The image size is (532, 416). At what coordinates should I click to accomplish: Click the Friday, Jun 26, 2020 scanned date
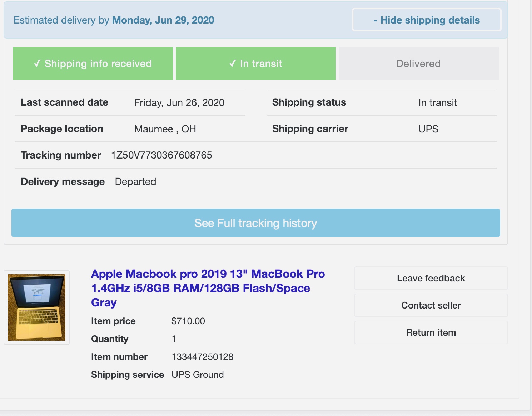point(179,103)
